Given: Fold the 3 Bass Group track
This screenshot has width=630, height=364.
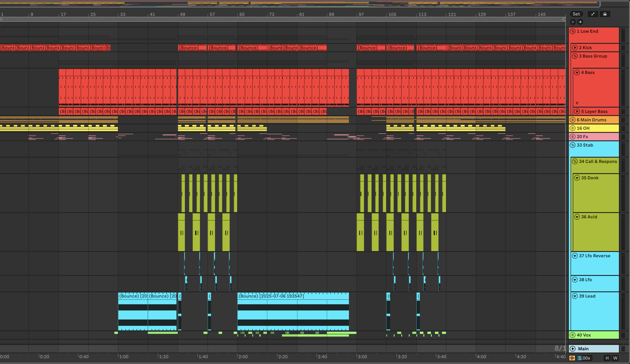Looking at the screenshot, I should pos(575,56).
